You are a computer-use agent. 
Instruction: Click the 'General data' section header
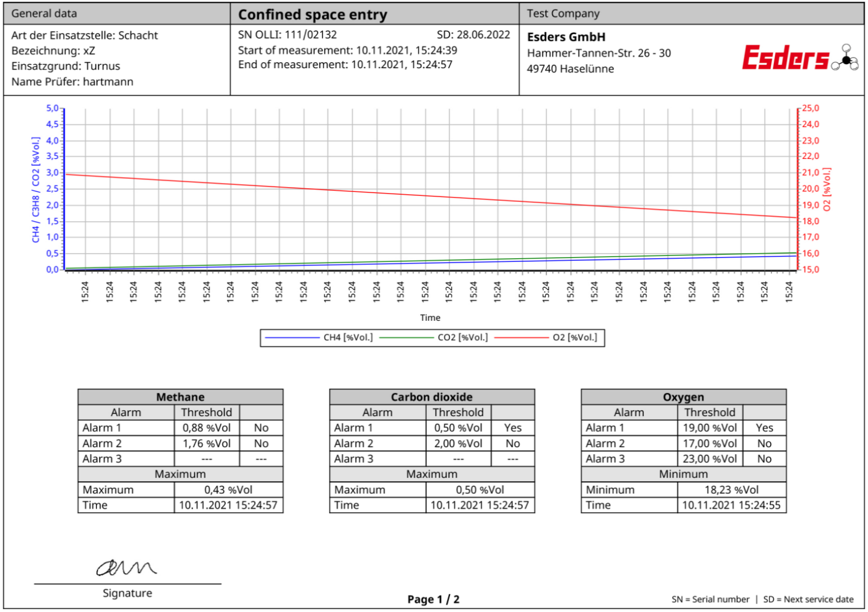[44, 13]
